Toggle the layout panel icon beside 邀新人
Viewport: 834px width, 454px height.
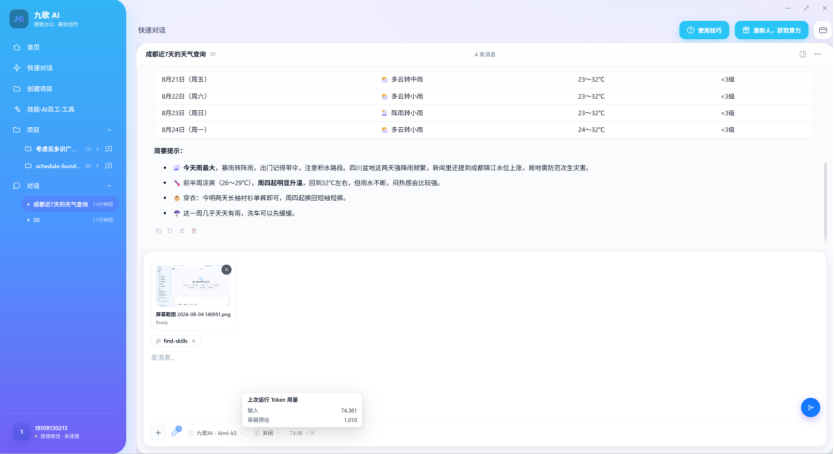[823, 30]
